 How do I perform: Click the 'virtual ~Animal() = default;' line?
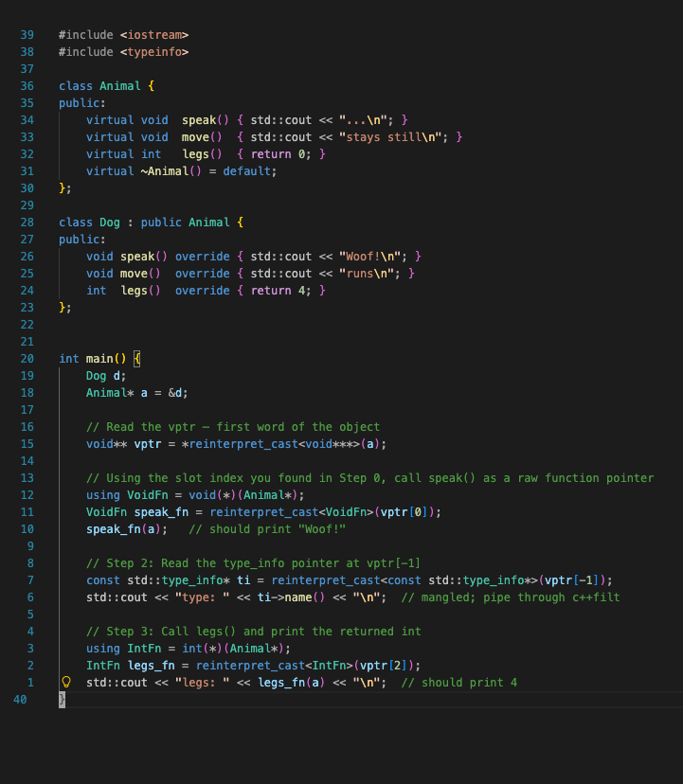(x=181, y=171)
